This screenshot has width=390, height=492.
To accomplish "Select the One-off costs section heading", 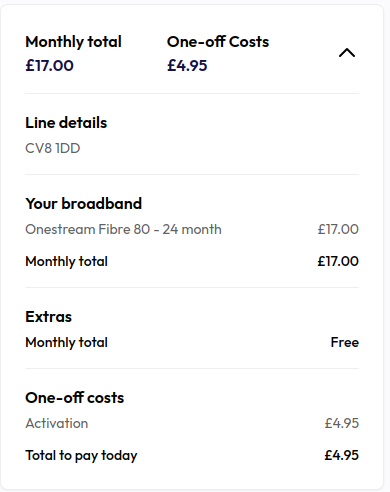I will [75, 398].
